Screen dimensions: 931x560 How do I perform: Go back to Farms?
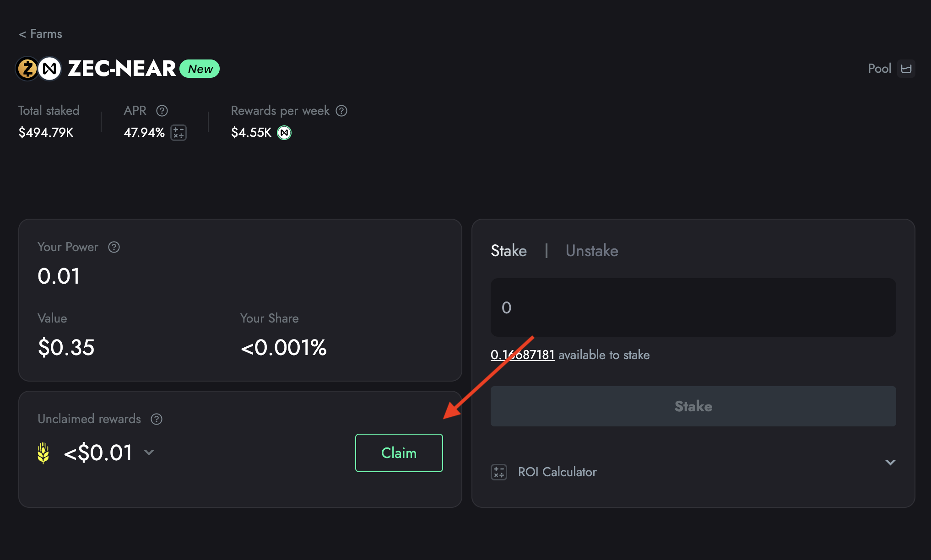coord(40,34)
